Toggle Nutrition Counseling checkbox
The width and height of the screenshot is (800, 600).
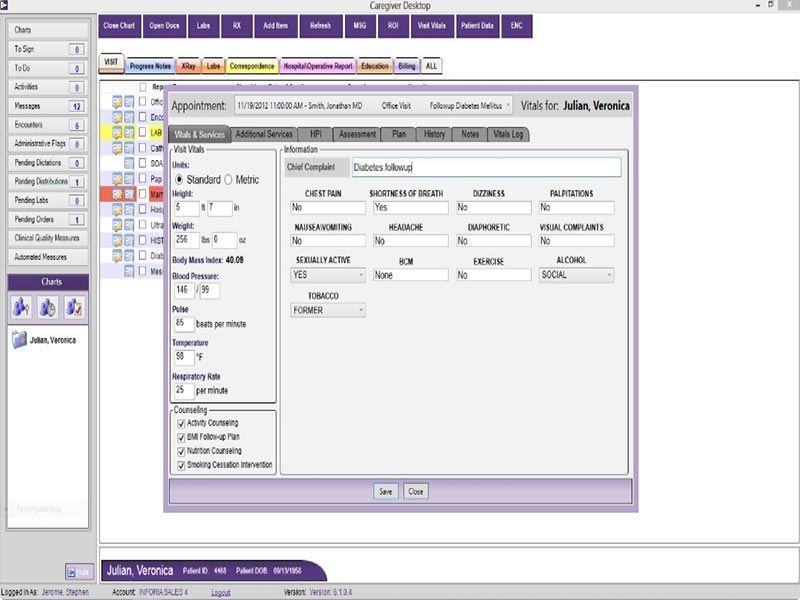click(181, 452)
